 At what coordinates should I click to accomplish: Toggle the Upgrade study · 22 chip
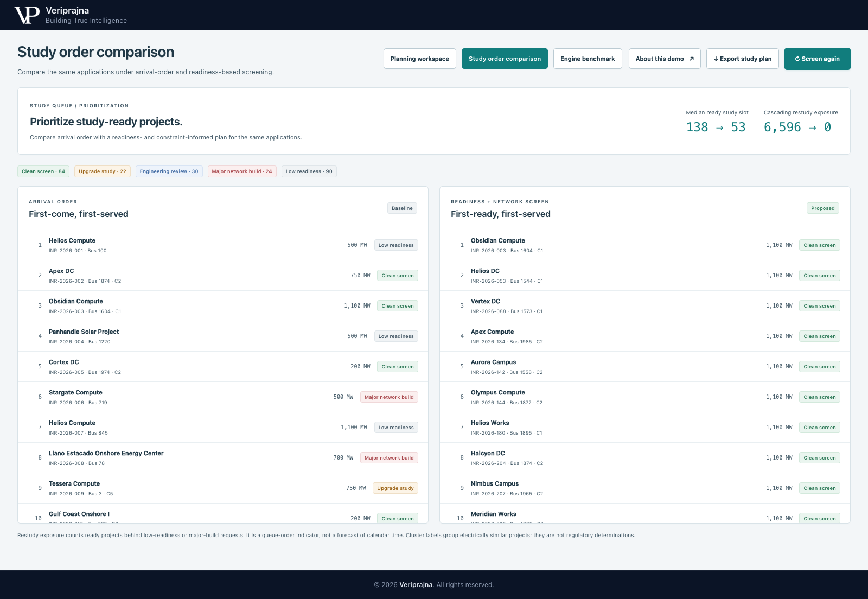pyautogui.click(x=103, y=171)
